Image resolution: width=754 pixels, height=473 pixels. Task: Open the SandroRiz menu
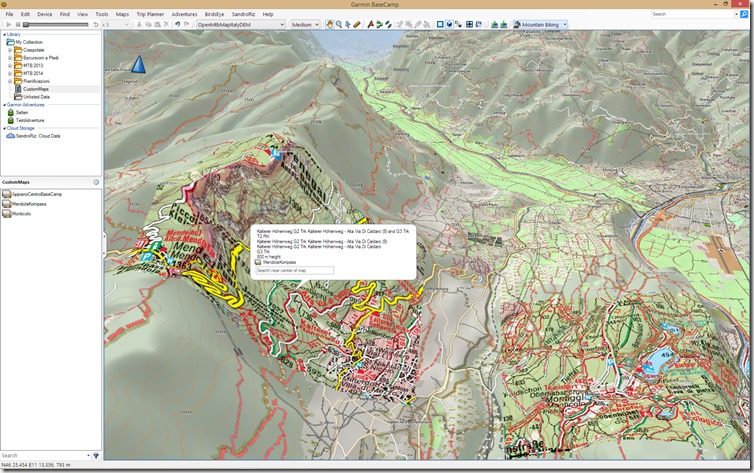pos(243,14)
